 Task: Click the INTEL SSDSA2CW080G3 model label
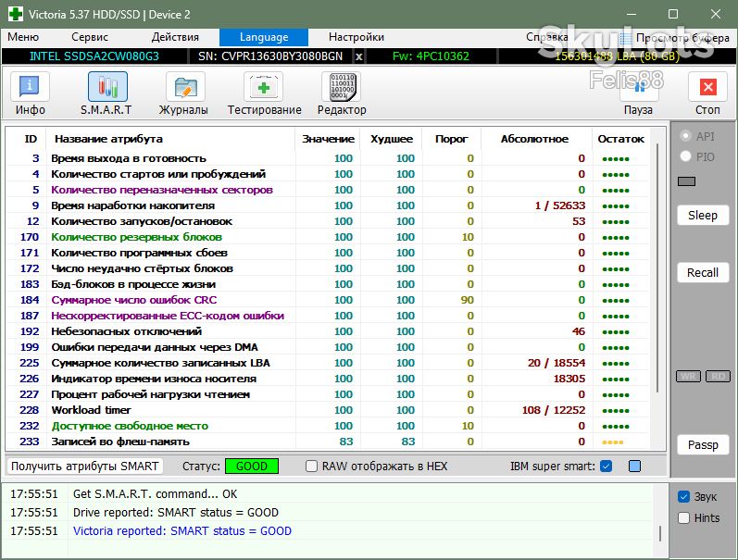(x=94, y=56)
